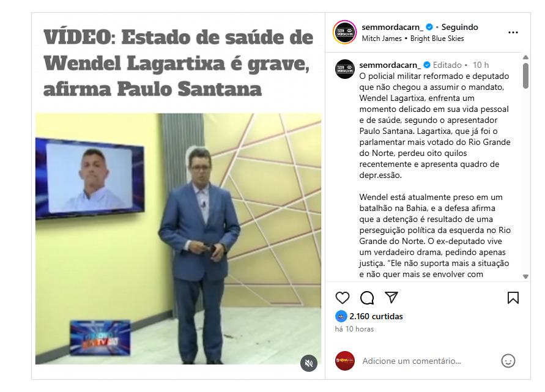Click the caption scrollbar thumb
The height and width of the screenshot is (392, 545).
(x=525, y=75)
